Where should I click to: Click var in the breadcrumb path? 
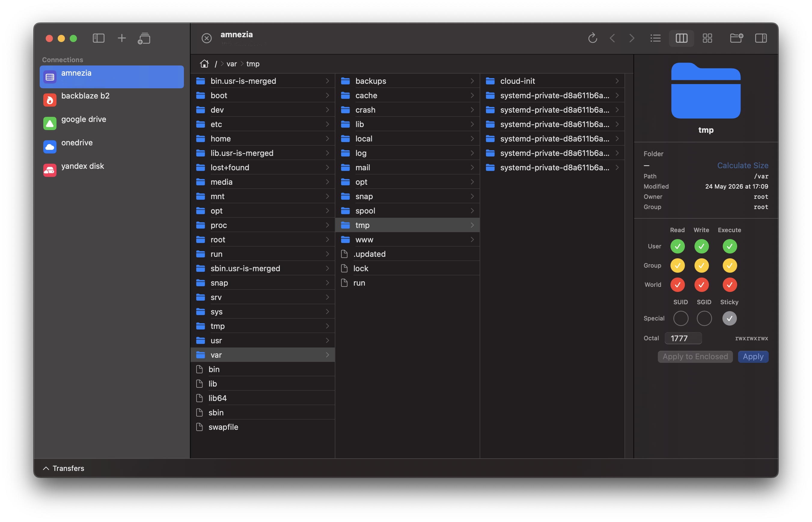(x=232, y=64)
